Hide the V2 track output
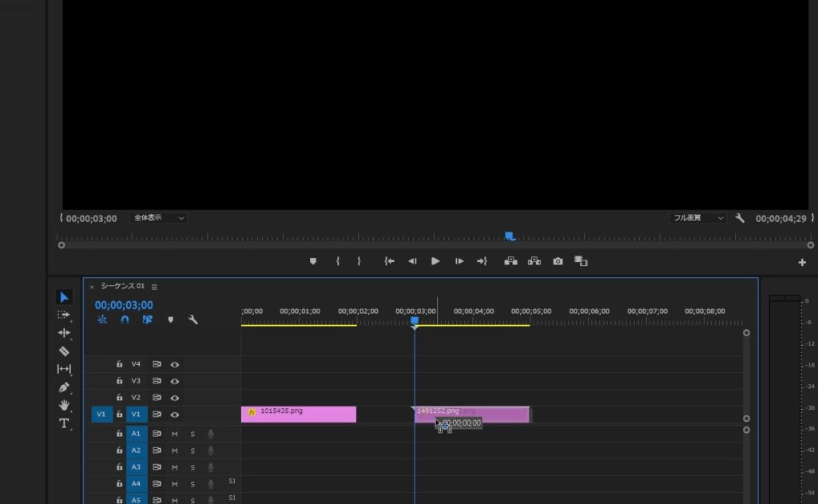 pyautogui.click(x=174, y=398)
